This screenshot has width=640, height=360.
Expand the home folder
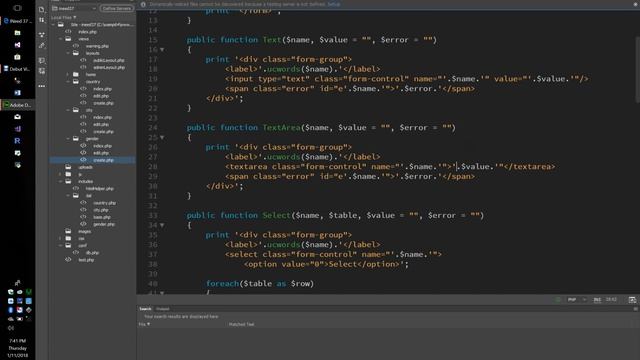68,75
